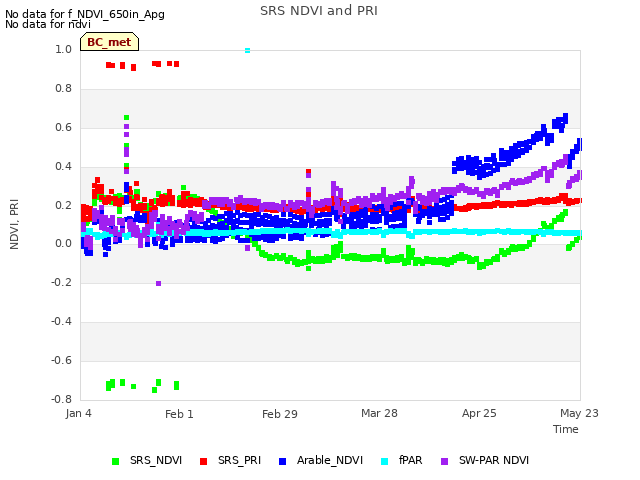Click the purple outlier point at -0.2
This screenshot has height=480, width=640.
tap(158, 283)
